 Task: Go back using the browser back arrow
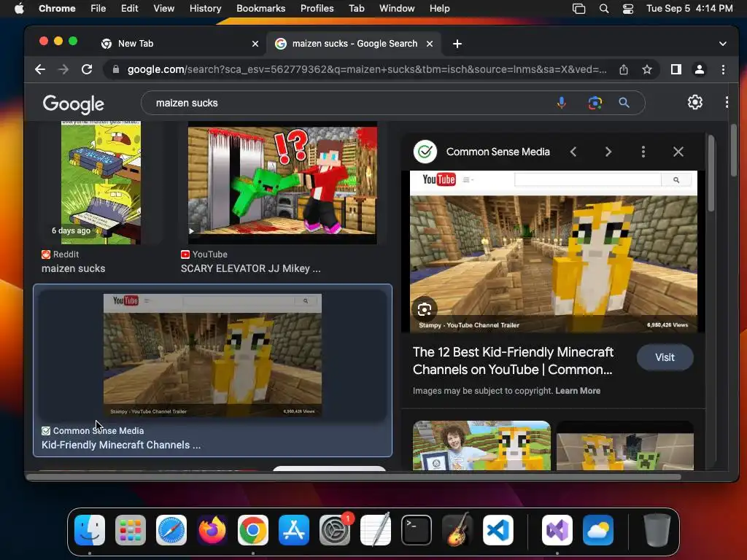40,69
